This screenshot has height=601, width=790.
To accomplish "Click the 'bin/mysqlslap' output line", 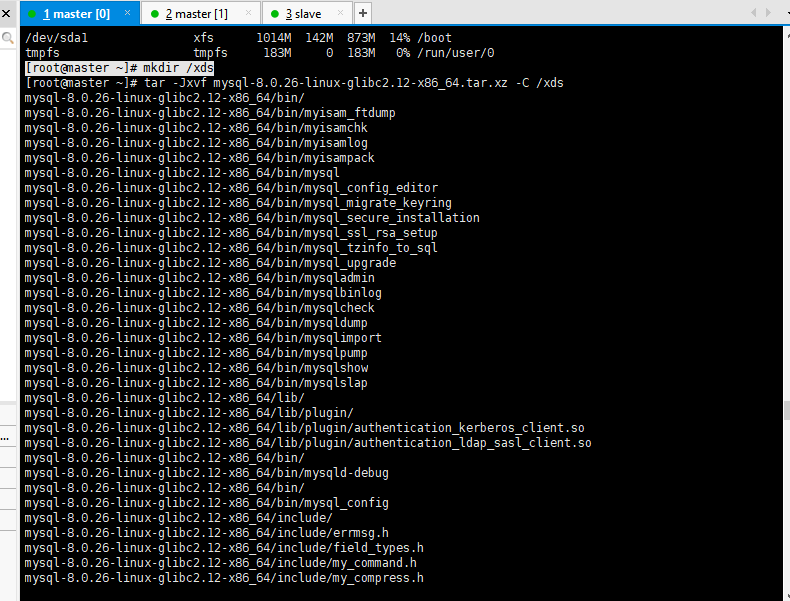I will coord(196,383).
